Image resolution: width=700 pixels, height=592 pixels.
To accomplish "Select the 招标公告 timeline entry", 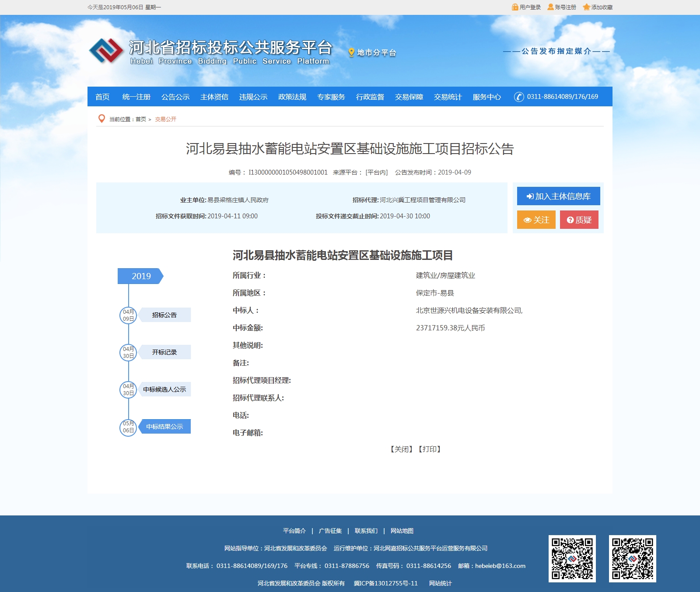I will click(x=164, y=315).
